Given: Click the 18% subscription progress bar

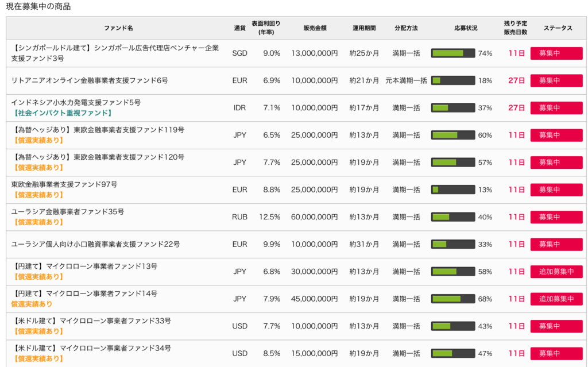Looking at the screenshot, I should coord(453,80).
